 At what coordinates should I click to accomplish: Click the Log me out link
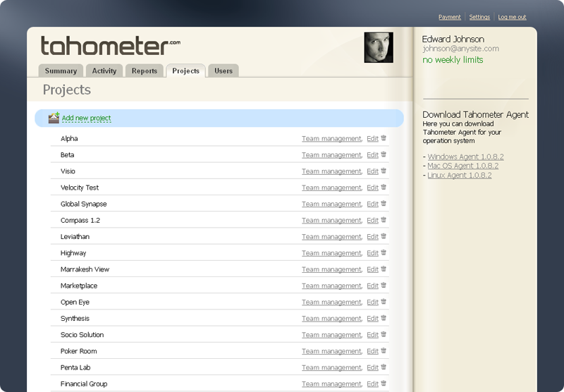(512, 17)
